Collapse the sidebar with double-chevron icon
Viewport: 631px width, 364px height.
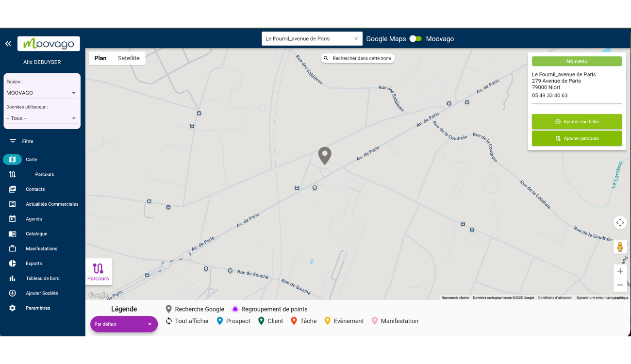pos(8,44)
